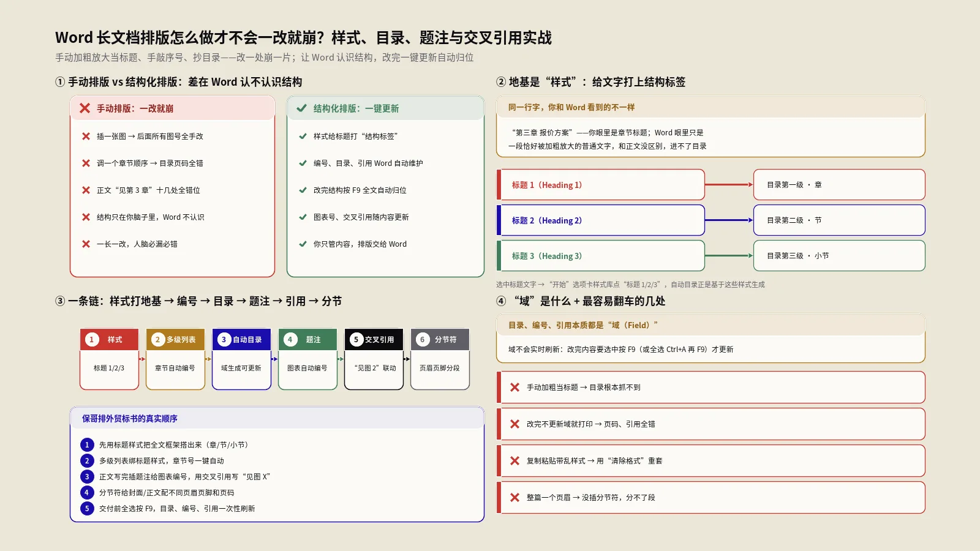This screenshot has height=551, width=980.
Task: Click the red X beside 手动排版：一改就崩 header
Action: pyautogui.click(x=85, y=108)
